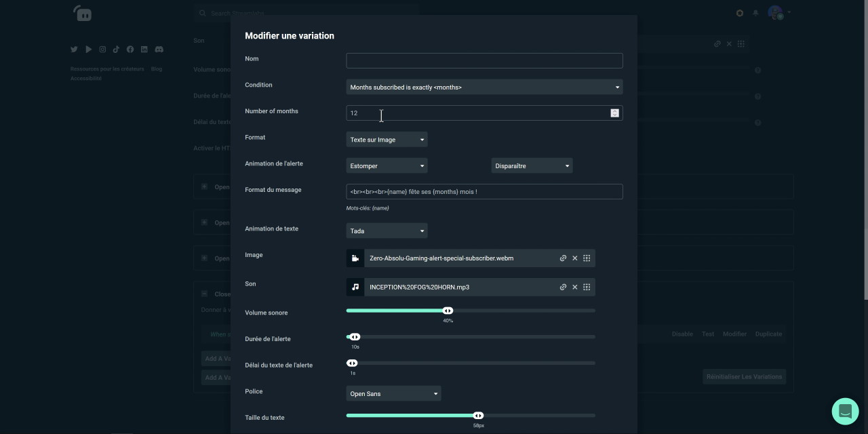Click the Format du message text field

(484, 192)
